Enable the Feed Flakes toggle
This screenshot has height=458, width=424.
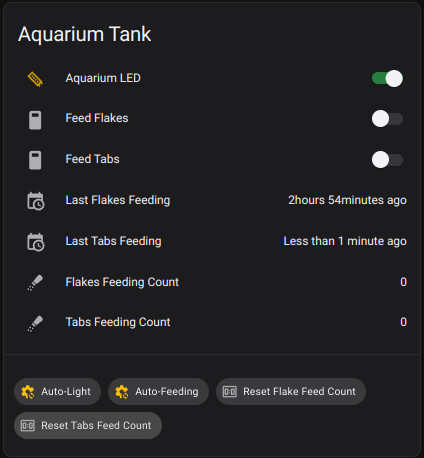click(387, 119)
